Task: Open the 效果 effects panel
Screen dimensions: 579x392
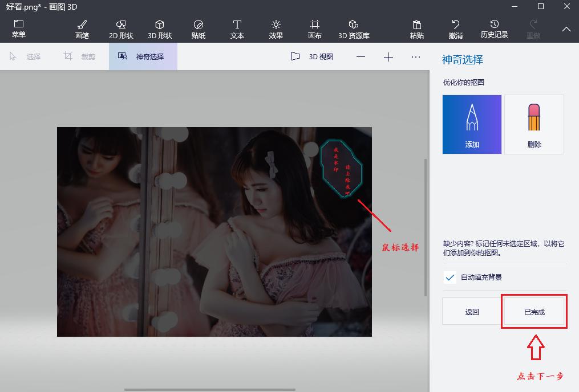Action: [x=276, y=27]
